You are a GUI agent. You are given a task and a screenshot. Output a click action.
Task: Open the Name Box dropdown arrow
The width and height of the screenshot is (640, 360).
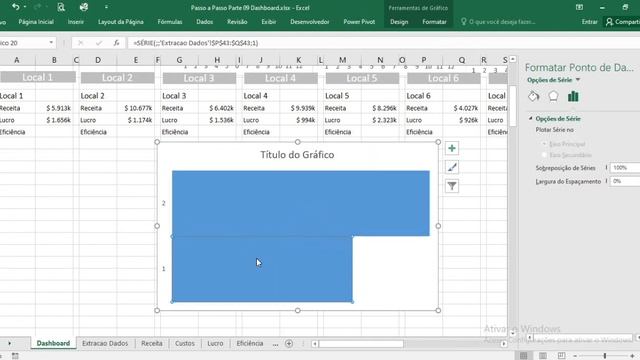click(51, 42)
